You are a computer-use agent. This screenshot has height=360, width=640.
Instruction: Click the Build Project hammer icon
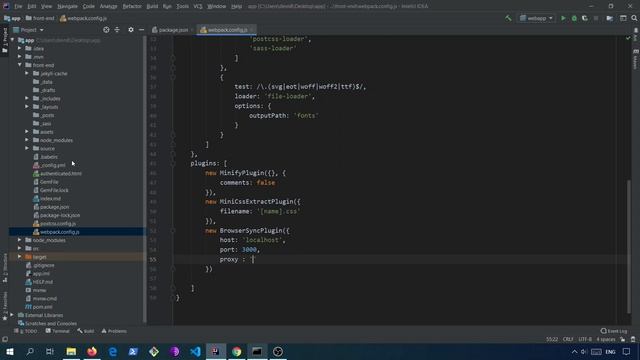[508, 18]
